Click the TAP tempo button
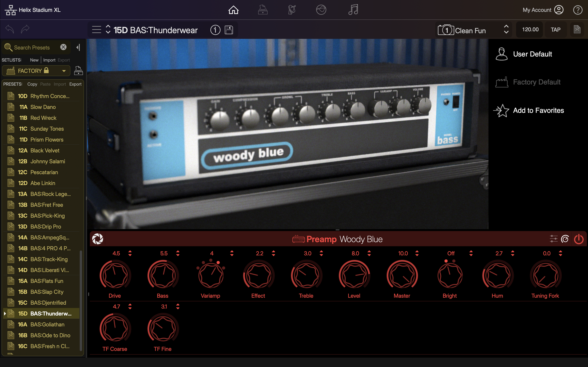 click(x=555, y=30)
